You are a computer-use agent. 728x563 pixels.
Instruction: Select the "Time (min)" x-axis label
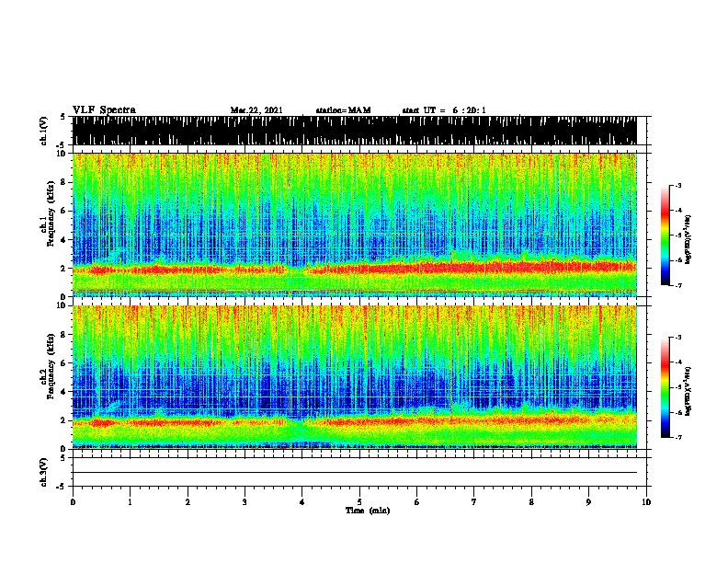tap(368, 511)
